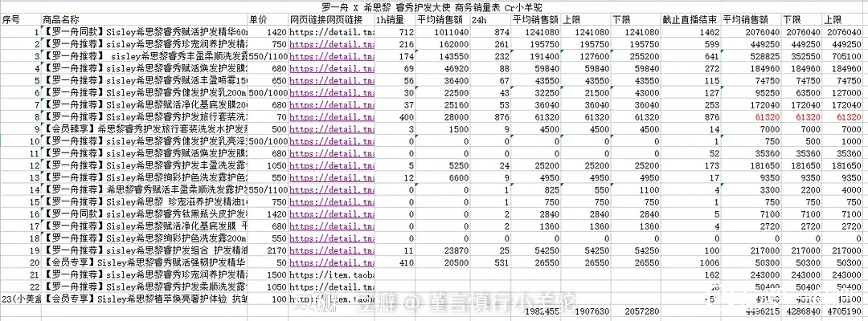Click the cell with value 181650 under 平均销售额
The height and width of the screenshot is (321, 868).
click(751, 166)
